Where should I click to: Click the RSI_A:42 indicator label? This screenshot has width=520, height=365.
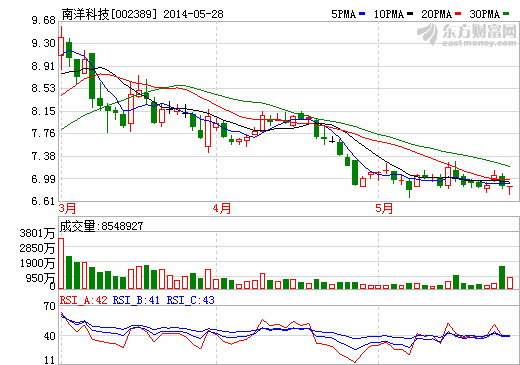click(84, 300)
